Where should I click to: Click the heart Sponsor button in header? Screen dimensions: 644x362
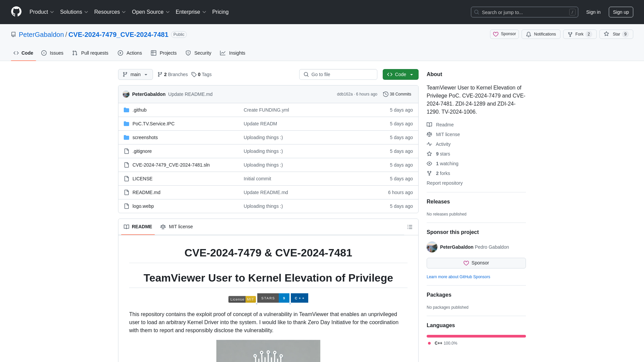tap(504, 34)
